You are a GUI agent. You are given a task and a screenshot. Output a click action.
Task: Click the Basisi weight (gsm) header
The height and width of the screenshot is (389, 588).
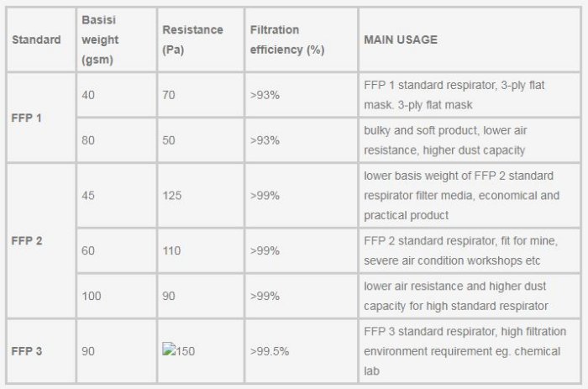[x=99, y=40]
